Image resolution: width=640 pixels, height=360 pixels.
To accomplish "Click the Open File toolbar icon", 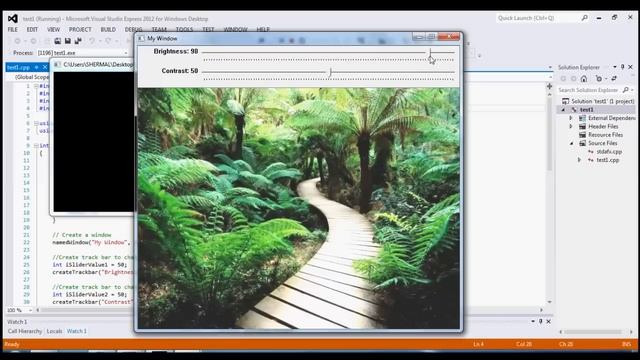I will click(58, 40).
